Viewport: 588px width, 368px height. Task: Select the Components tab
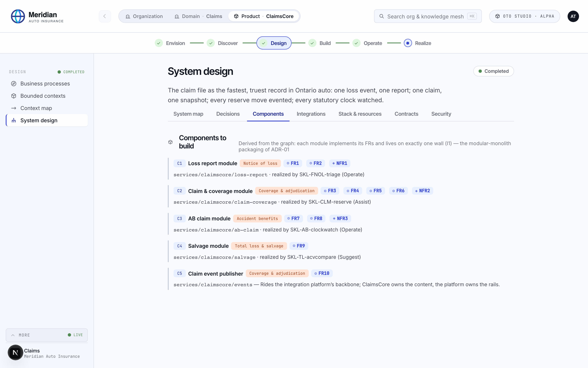coord(268,114)
